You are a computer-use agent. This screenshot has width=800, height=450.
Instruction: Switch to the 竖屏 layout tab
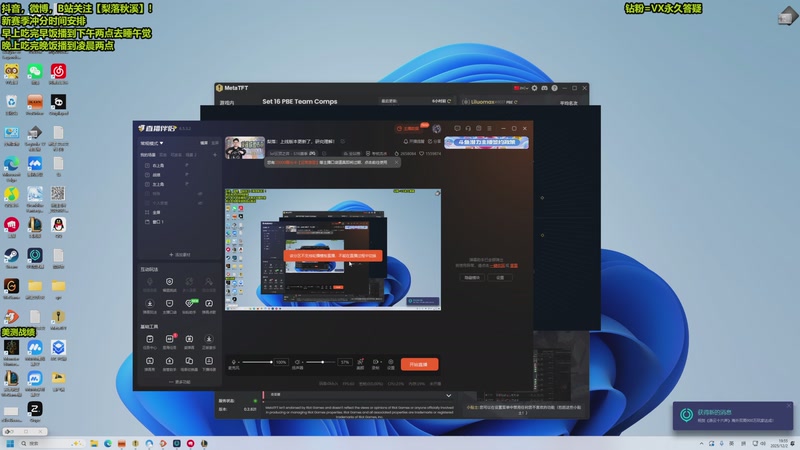point(215,143)
